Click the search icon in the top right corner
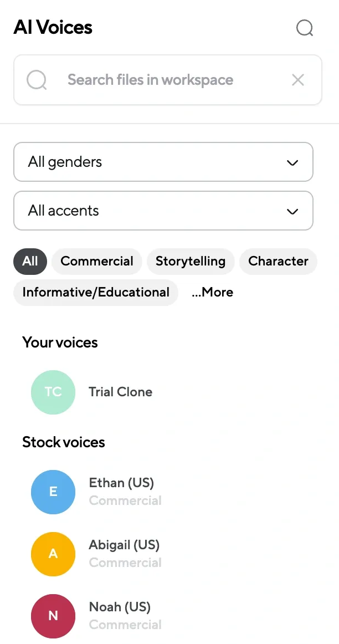The height and width of the screenshot is (644, 339). pyautogui.click(x=304, y=28)
